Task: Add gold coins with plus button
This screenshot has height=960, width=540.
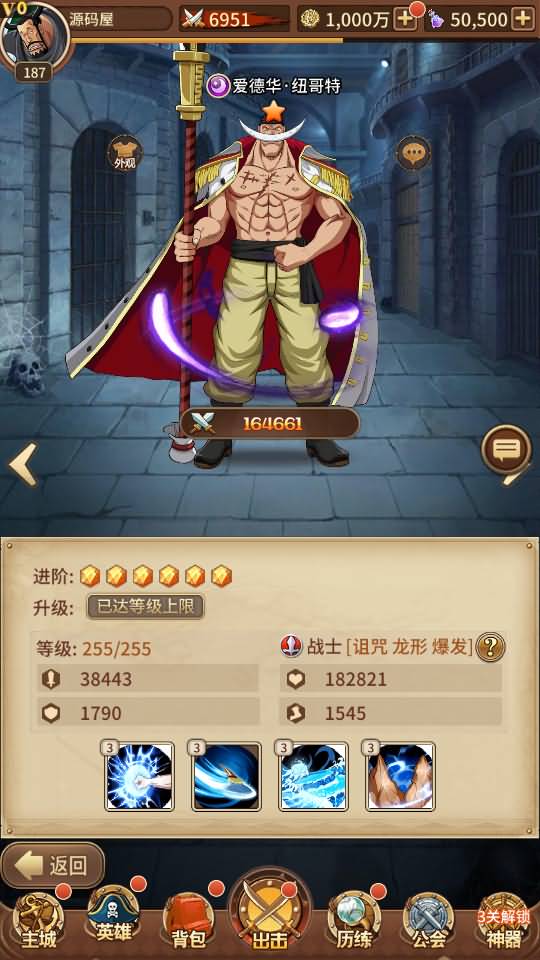Action: tap(405, 19)
